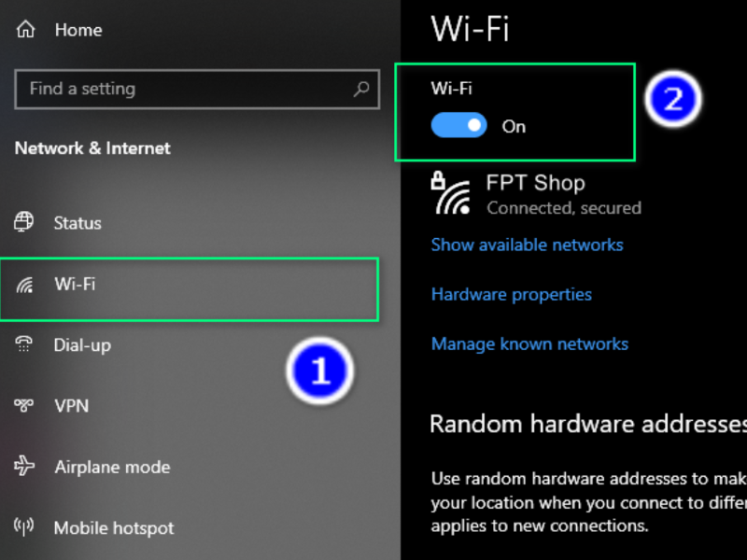Click Manage known networks link
Viewport: 747px width, 560px height.
click(529, 343)
